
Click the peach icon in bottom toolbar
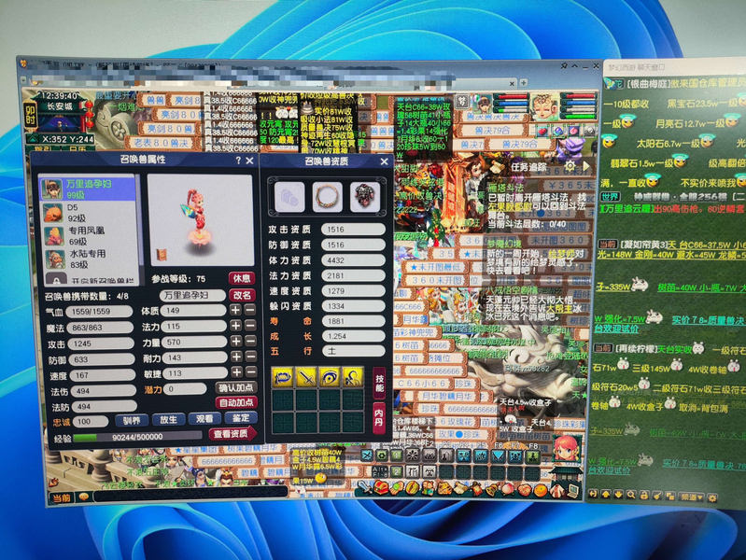(509, 489)
